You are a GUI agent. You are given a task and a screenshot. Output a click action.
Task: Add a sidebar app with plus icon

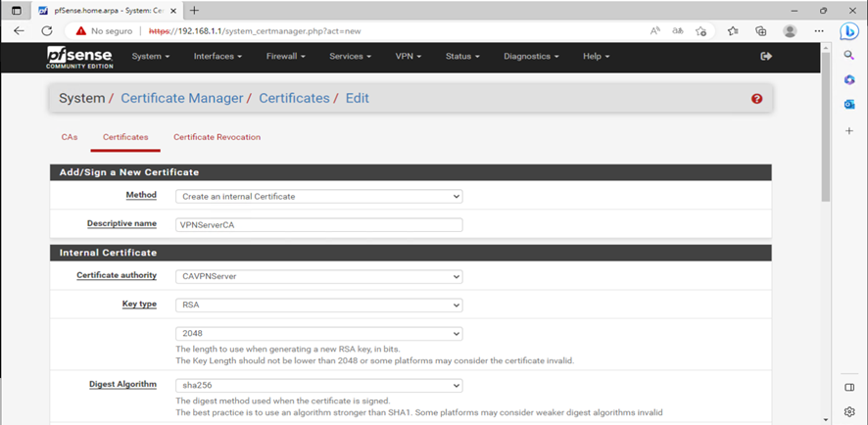pos(849,130)
